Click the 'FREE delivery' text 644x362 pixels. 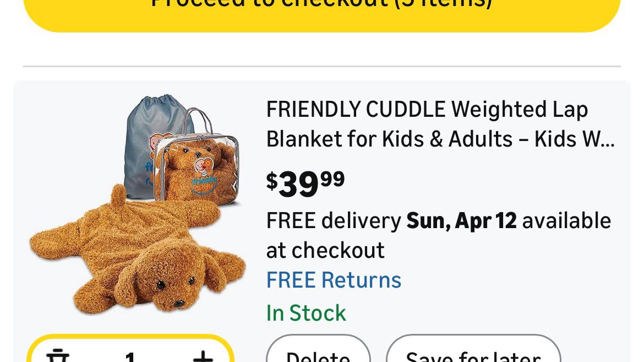pos(334,221)
